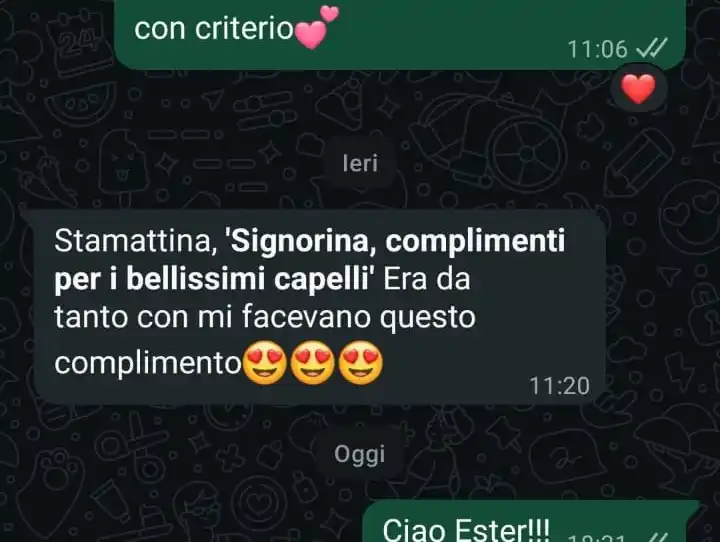Tap the pink two-hearts emoji after 'criterio'

pyautogui.click(x=317, y=27)
